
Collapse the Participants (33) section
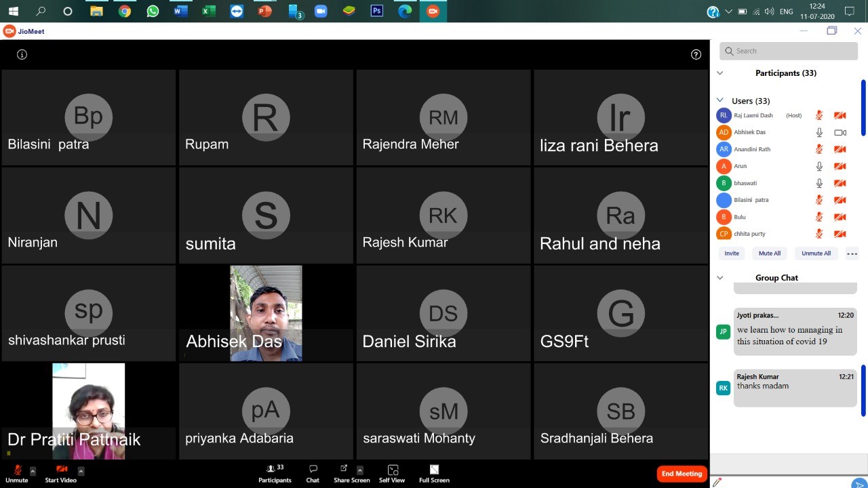(720, 73)
